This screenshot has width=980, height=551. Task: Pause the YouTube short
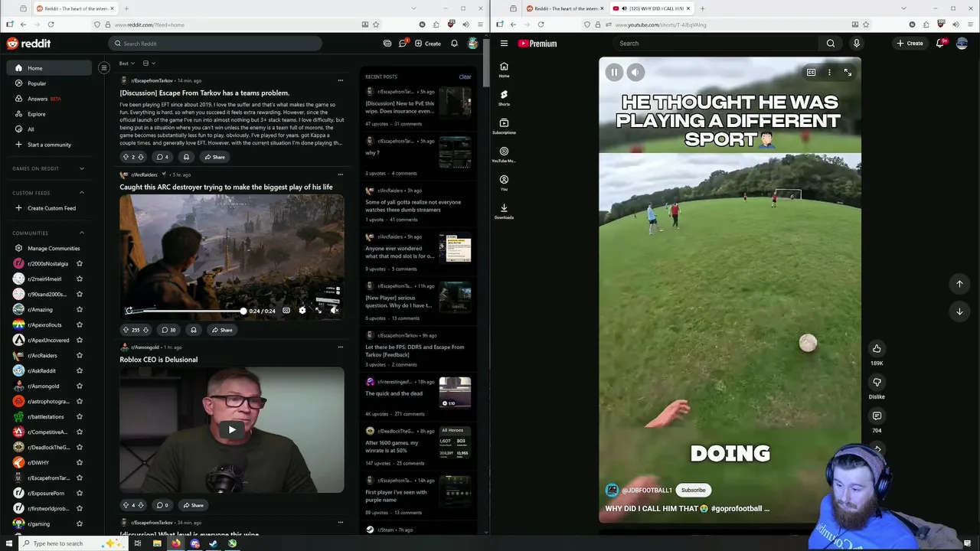(x=614, y=73)
